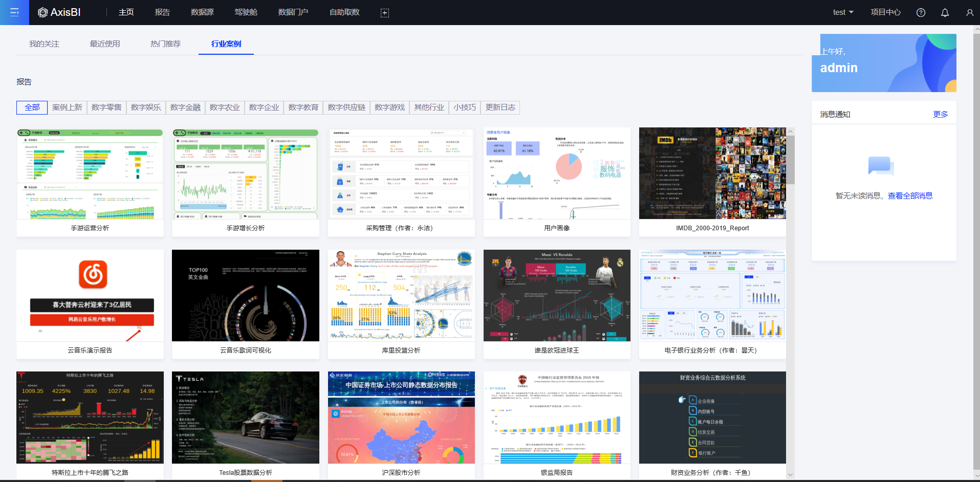Filter reports by 其他行业
Viewport: 980px width, 482px height.
coord(429,107)
